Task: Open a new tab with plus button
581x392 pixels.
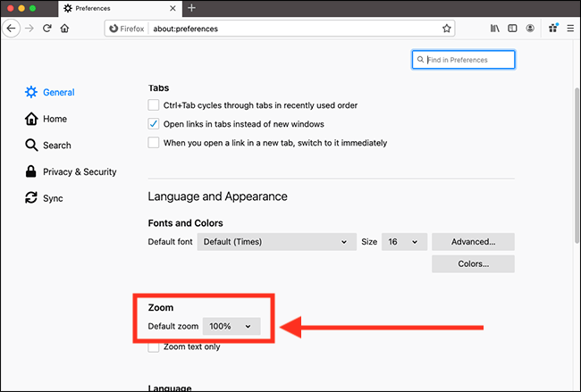Action: (x=191, y=8)
